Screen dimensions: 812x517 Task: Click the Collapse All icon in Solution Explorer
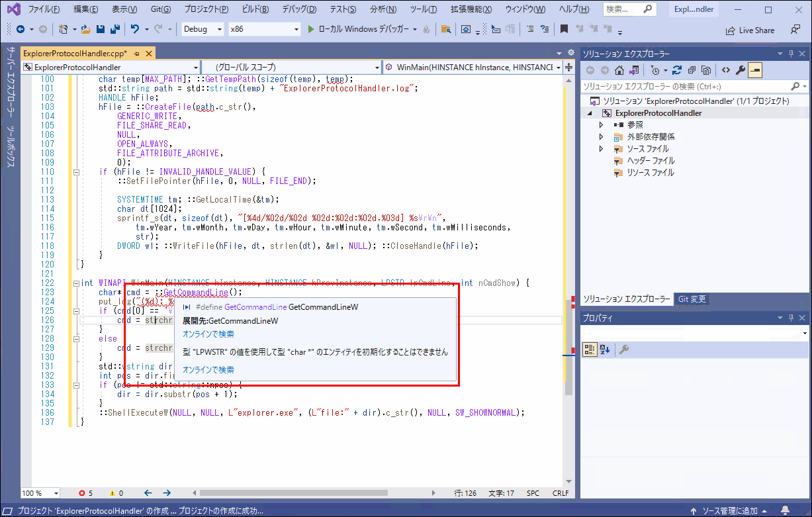click(x=691, y=70)
